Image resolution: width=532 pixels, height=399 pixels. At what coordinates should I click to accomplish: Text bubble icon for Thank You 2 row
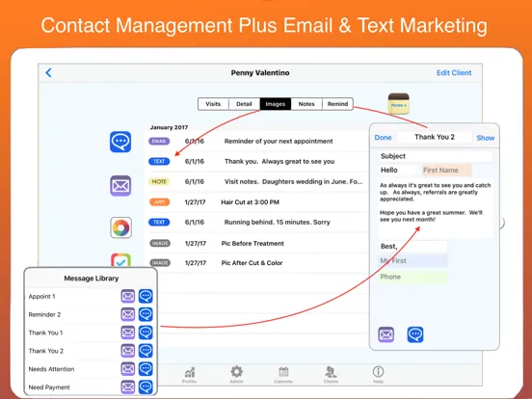tap(146, 351)
